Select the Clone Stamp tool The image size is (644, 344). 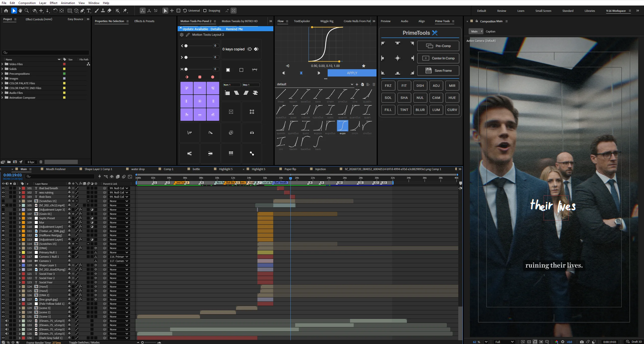103,11
